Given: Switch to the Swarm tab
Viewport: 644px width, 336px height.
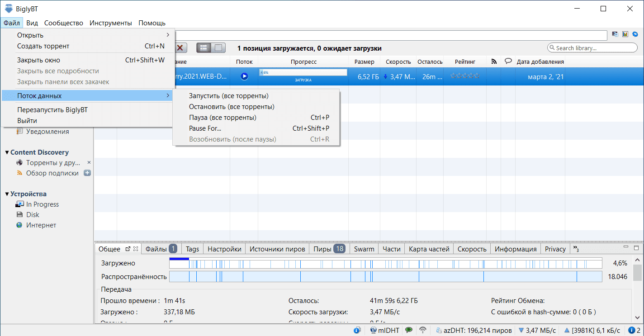Looking at the screenshot, I should 364,249.
